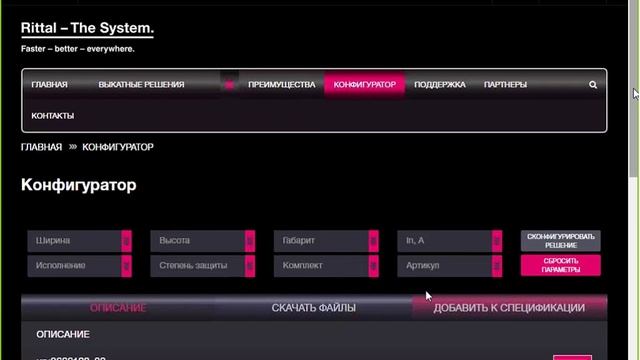Open the In, A dropdown

click(450, 241)
